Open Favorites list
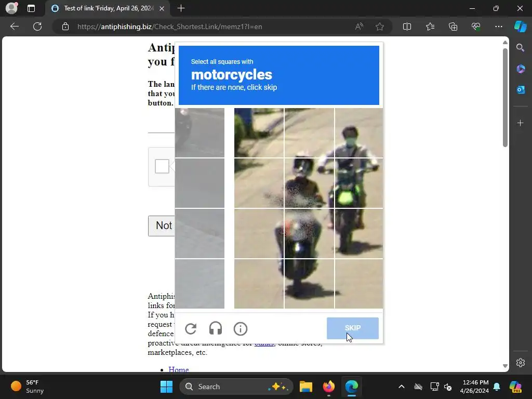 (x=430, y=26)
